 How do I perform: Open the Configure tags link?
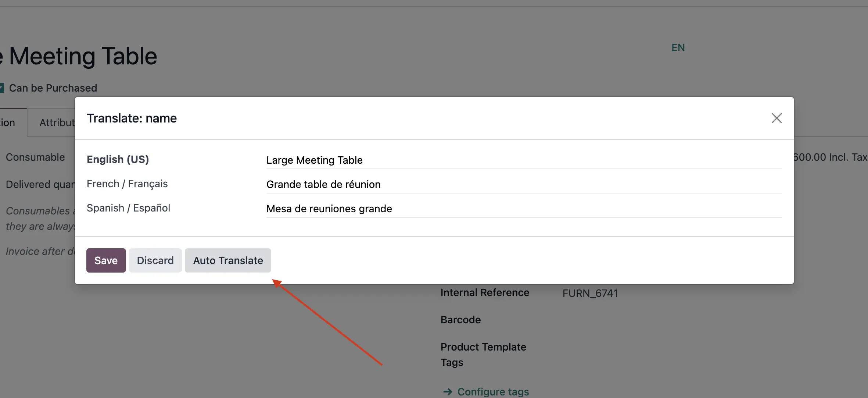click(493, 392)
